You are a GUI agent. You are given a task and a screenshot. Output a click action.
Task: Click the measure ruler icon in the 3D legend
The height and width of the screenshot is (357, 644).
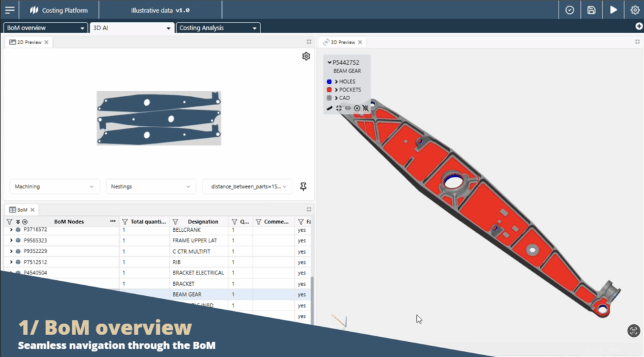pos(330,108)
